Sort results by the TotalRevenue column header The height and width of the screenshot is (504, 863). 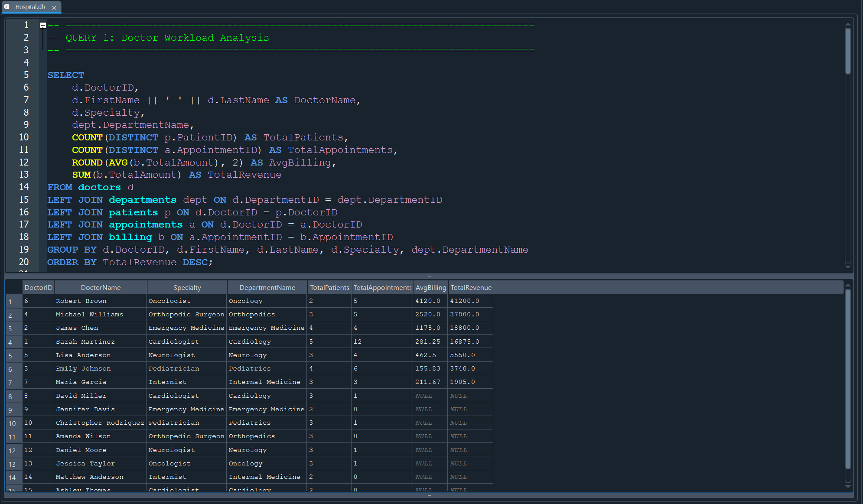[471, 287]
